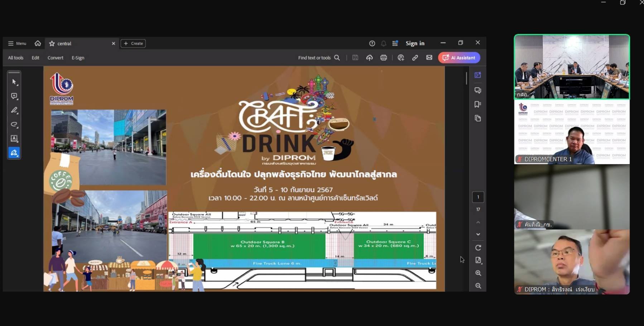Select the กสอ. meeting room video tile

tap(572, 67)
